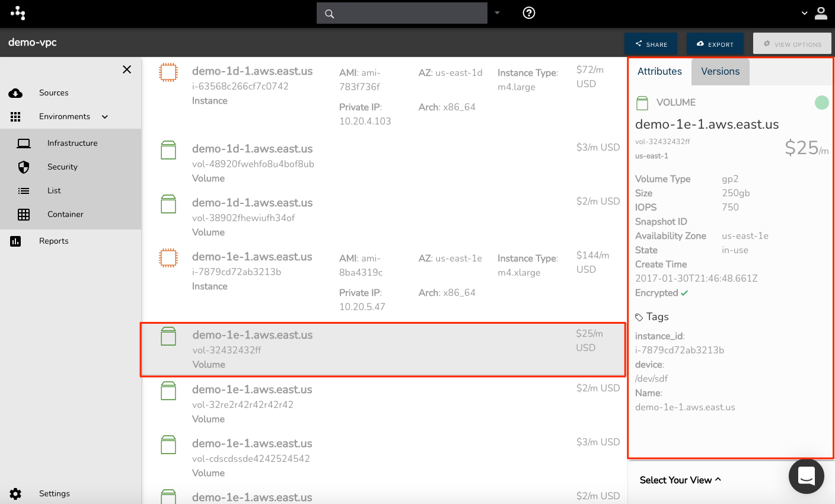Select List view in sidebar
Image resolution: width=835 pixels, height=504 pixels.
click(x=54, y=191)
